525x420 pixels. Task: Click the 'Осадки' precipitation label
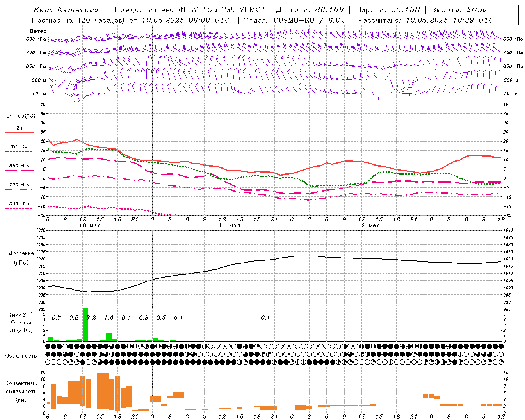click(x=21, y=322)
